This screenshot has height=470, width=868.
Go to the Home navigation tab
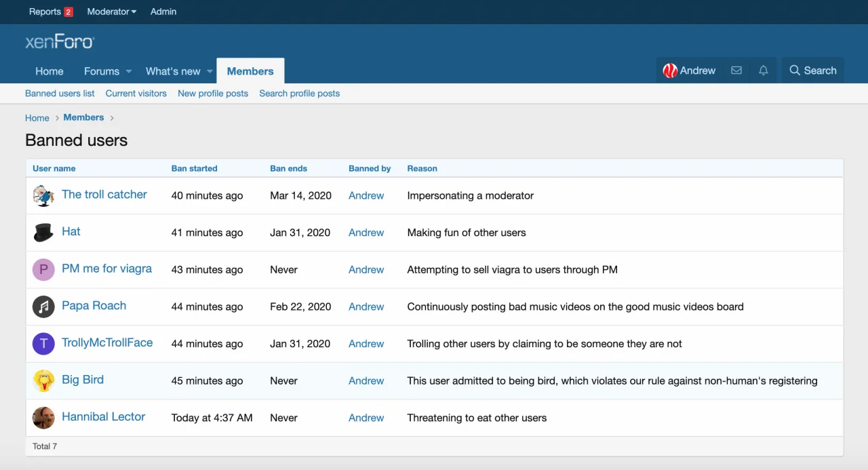click(x=50, y=71)
